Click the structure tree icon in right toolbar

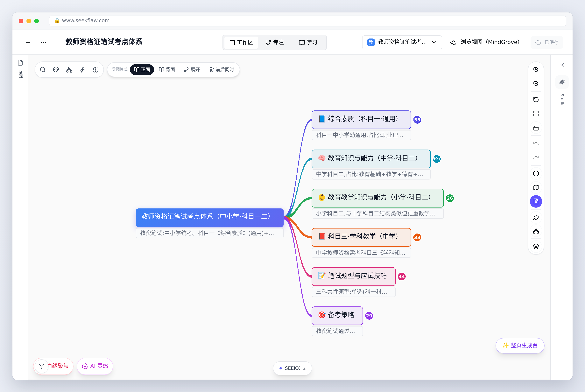[536, 231]
